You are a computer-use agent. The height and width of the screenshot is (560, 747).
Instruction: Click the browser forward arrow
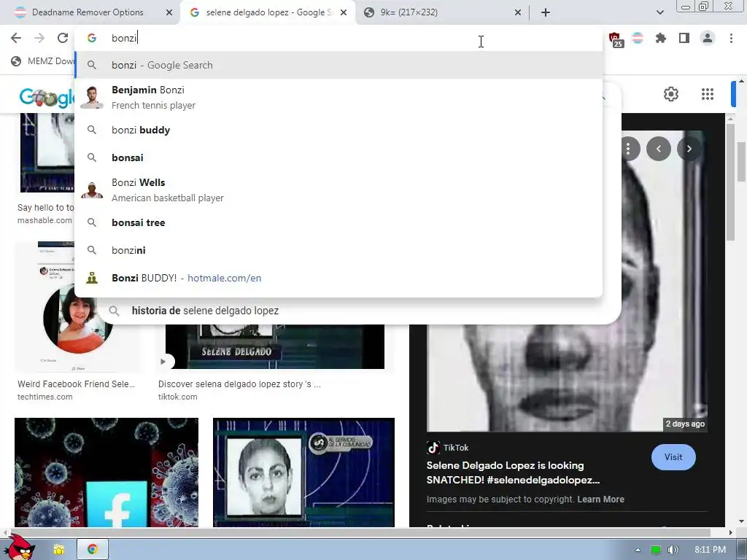[x=39, y=38]
